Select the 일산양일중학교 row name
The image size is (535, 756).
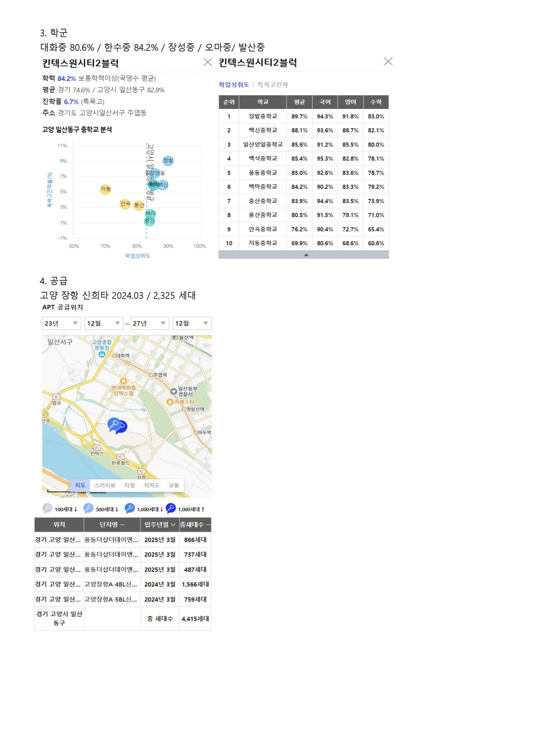(263, 145)
